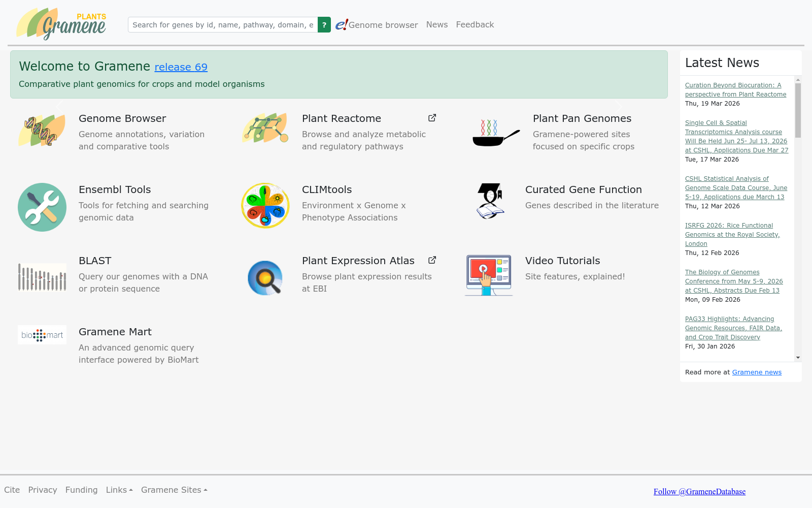The width and height of the screenshot is (812, 508).
Task: Open the Privacy footer link
Action: click(43, 490)
